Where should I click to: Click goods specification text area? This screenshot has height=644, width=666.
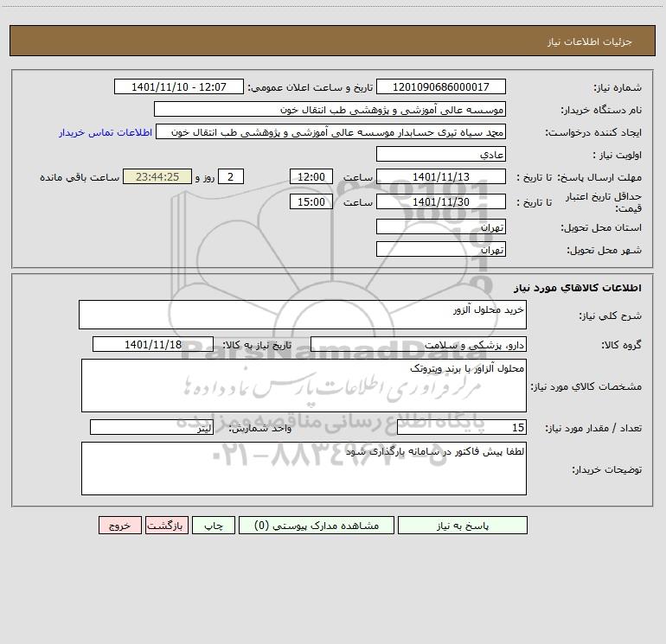click(304, 386)
